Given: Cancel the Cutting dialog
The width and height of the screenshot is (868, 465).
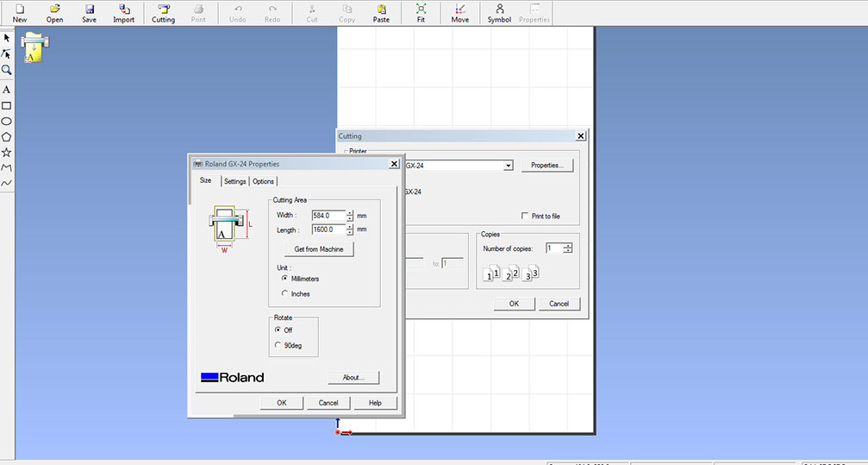Looking at the screenshot, I should click(x=559, y=304).
